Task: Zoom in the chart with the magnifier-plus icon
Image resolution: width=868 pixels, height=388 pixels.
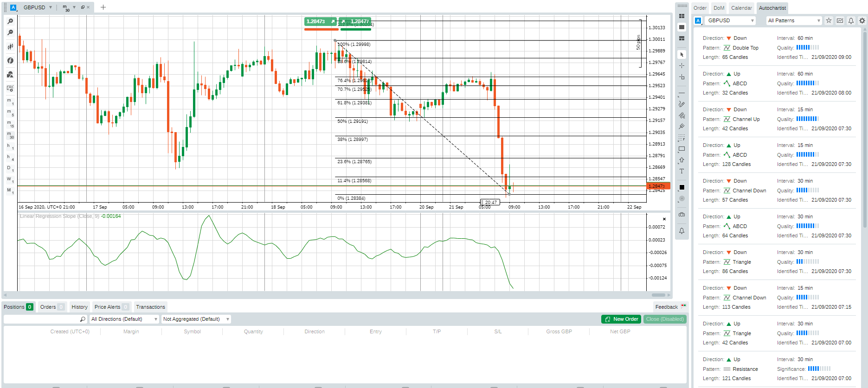Action: pos(10,21)
